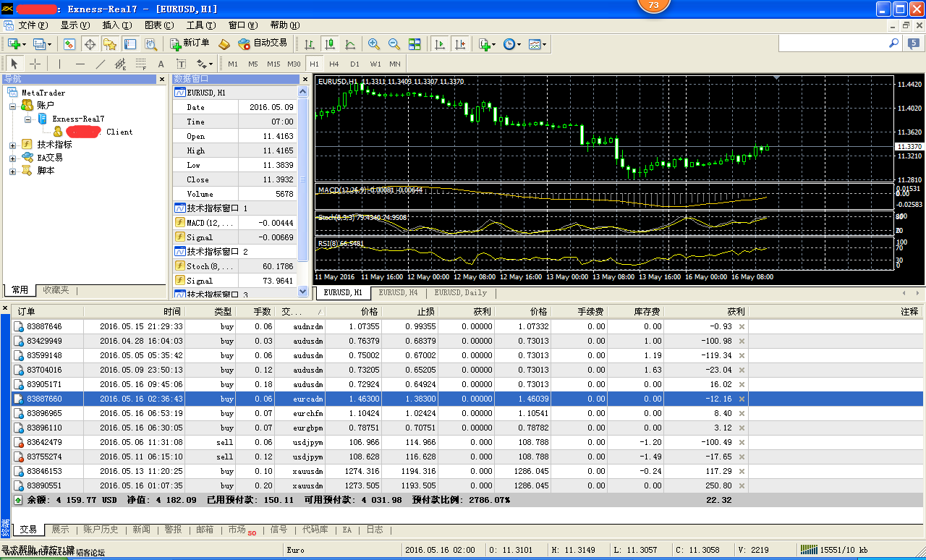Click the search magnifier icon in the search box
The image size is (926, 560).
[894, 43]
